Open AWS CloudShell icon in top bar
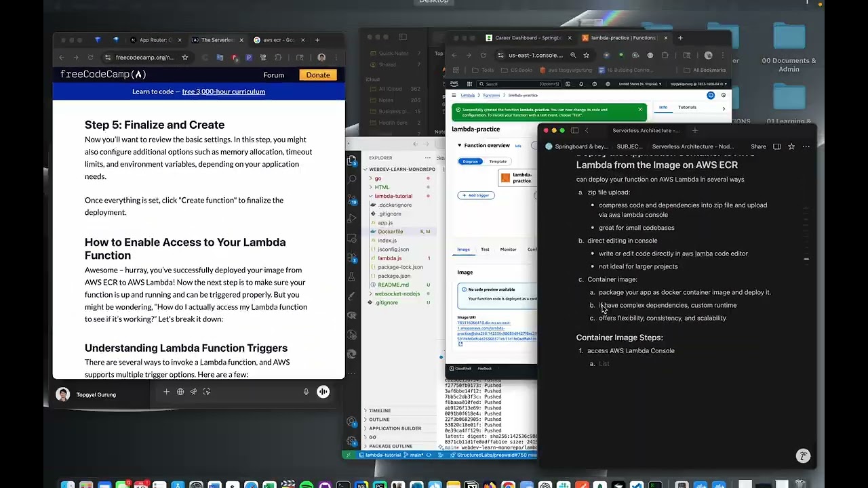The image size is (868, 488). pyautogui.click(x=568, y=84)
